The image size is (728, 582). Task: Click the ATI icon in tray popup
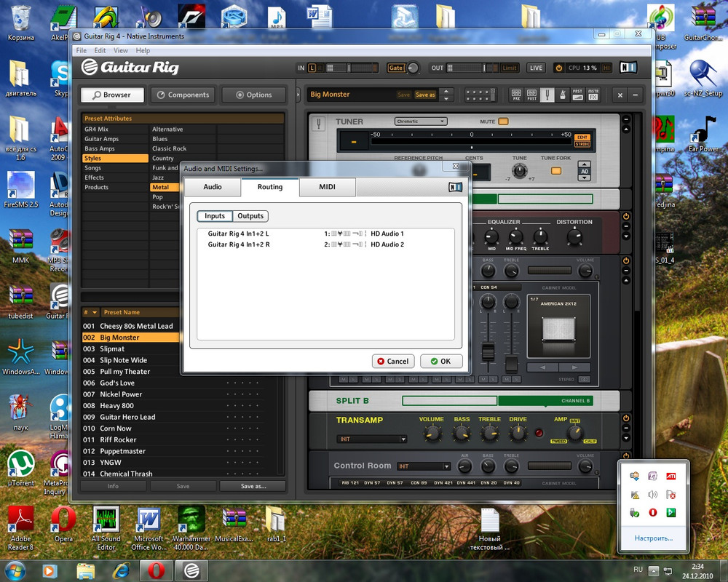(671, 477)
